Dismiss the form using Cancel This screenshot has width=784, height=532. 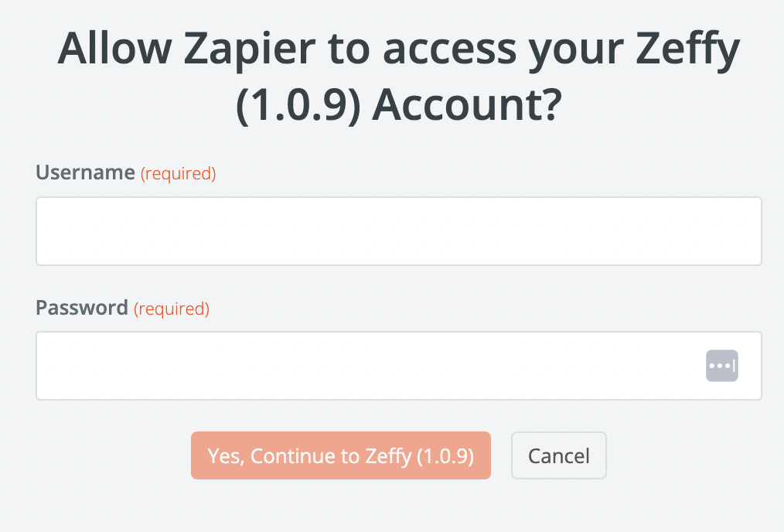tap(558, 455)
